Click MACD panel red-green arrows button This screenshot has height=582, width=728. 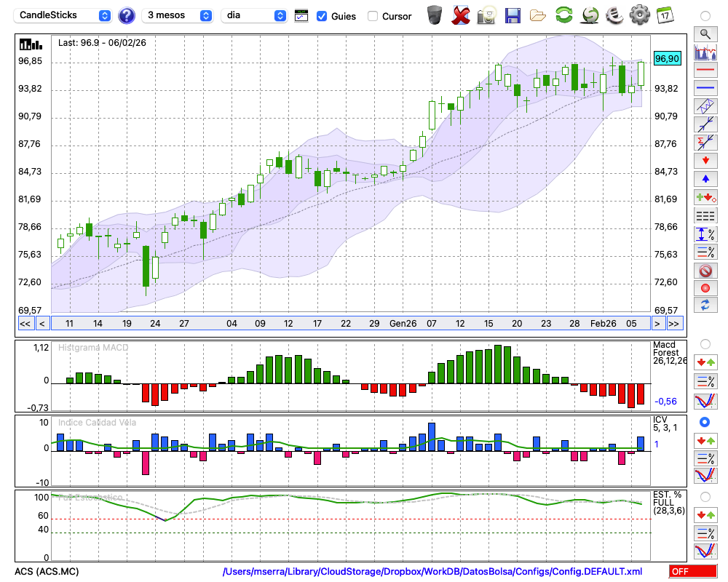705,362
